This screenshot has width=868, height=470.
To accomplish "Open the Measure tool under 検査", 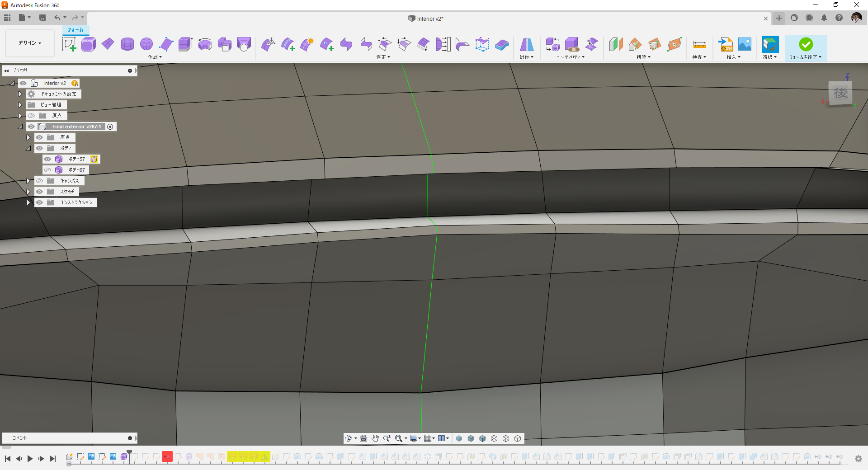I will pos(699,44).
